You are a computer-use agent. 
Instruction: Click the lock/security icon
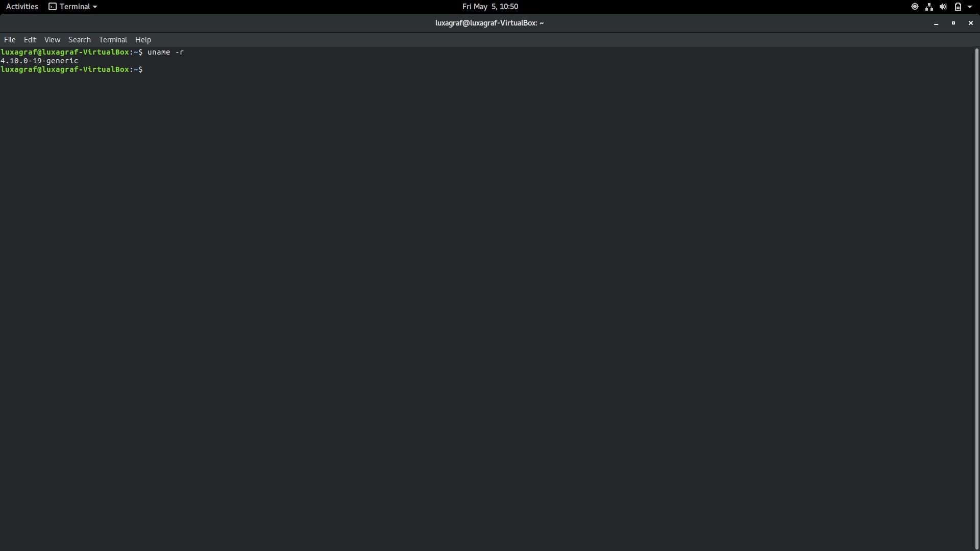[x=957, y=7]
